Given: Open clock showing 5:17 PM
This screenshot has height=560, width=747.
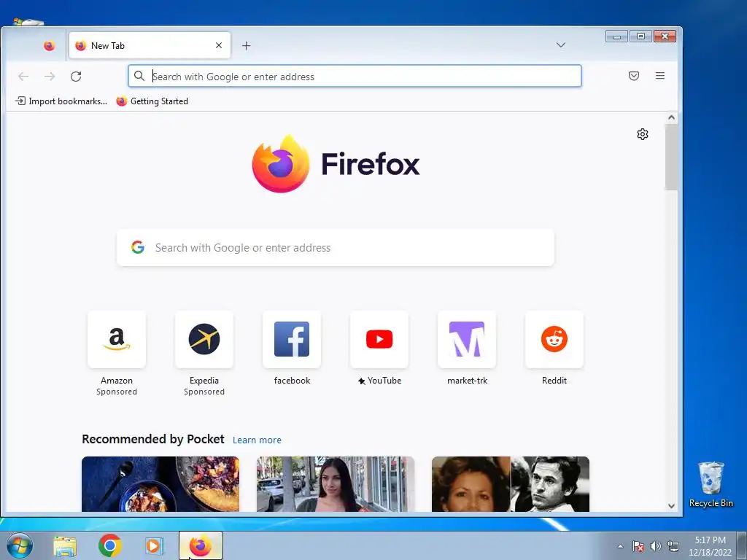Looking at the screenshot, I should 710,546.
